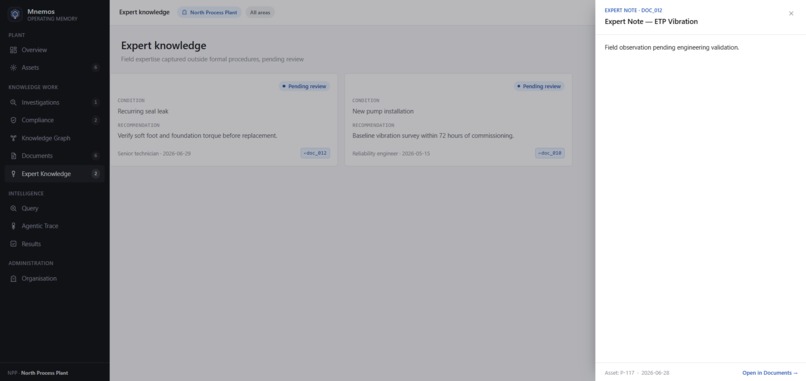
Task: Click Reliability engineer 2026-05-15 text
Action: coord(391,154)
